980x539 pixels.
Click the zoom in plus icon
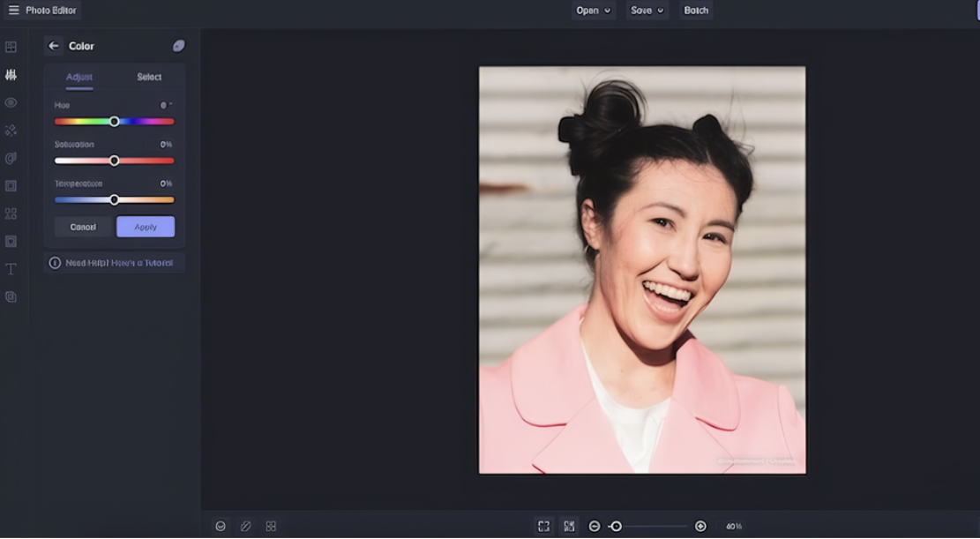tap(700, 527)
